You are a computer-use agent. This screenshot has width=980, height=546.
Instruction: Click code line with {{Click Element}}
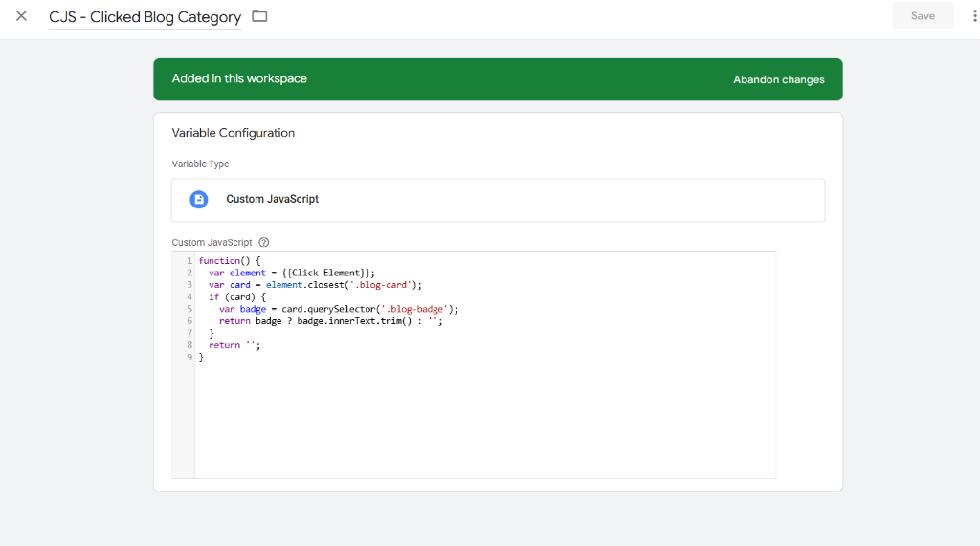(x=292, y=273)
